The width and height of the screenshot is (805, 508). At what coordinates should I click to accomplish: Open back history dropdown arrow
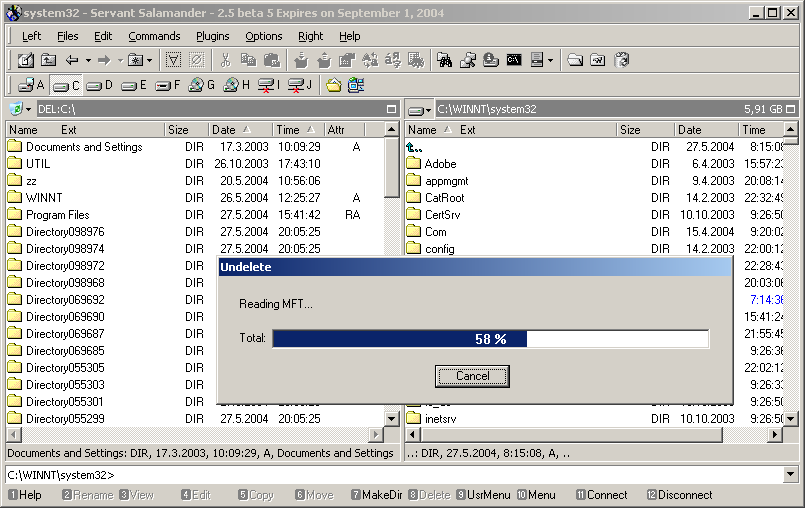pyautogui.click(x=88, y=60)
